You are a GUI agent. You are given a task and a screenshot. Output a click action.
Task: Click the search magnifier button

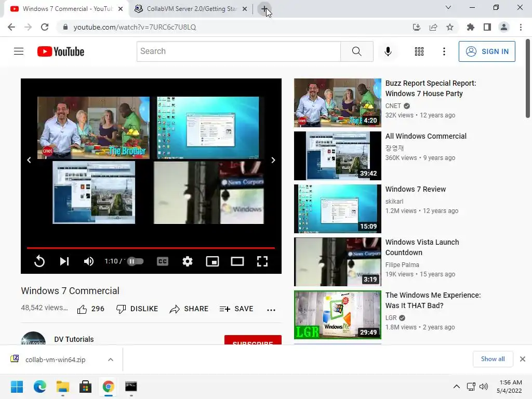(x=356, y=51)
